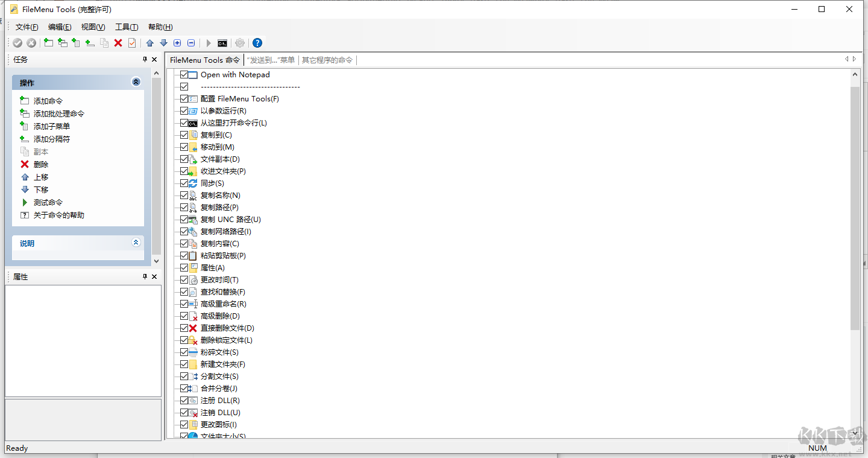Viewport: 868px width, 458px height.
Task: Uncheck the 同步(S) command checkbox
Action: [184, 183]
